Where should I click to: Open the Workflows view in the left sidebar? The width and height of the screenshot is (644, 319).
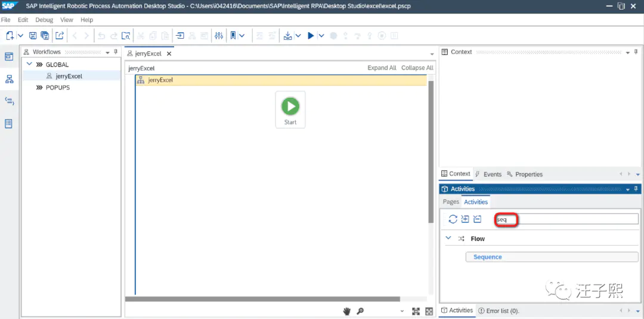pos(9,79)
